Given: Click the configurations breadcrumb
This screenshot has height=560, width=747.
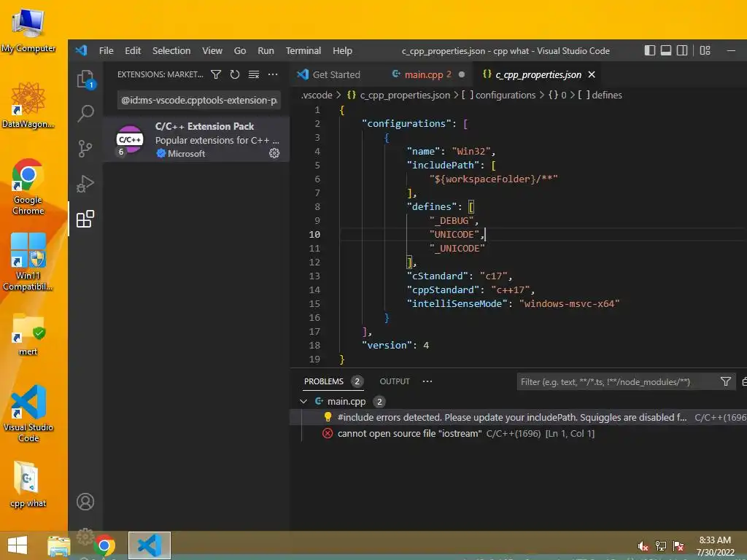Looking at the screenshot, I should tap(506, 95).
